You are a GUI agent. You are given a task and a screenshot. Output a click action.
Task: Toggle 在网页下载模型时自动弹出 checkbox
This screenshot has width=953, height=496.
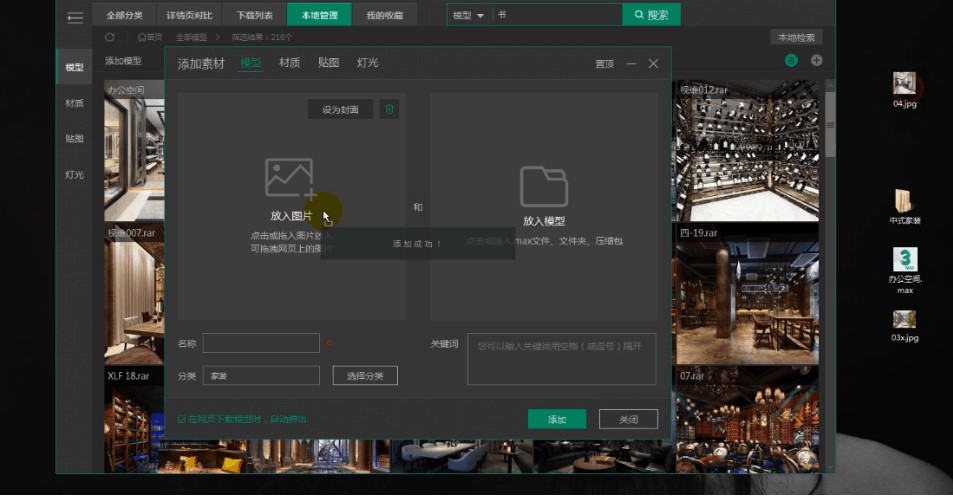(x=182, y=419)
